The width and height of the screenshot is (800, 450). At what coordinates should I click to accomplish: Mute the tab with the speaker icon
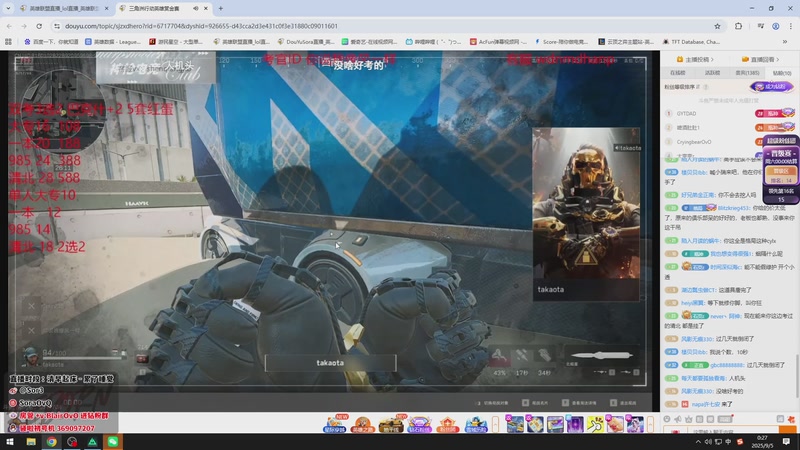195,8
